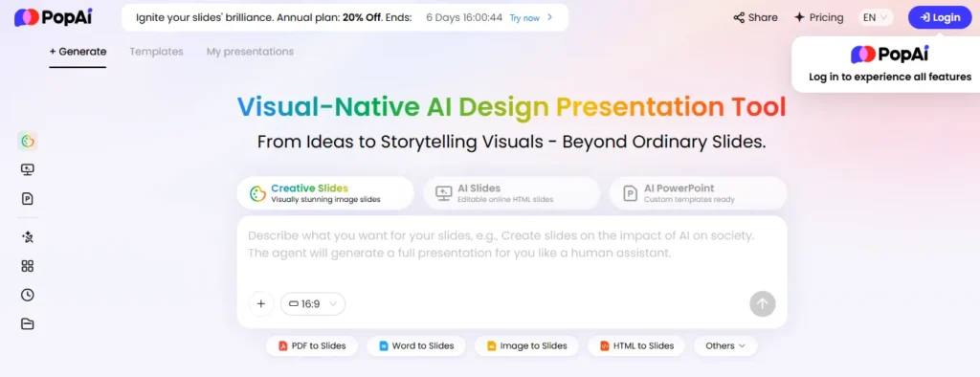Open history clock icon in sidebar
Image resolution: width=980 pixels, height=377 pixels.
(28, 295)
